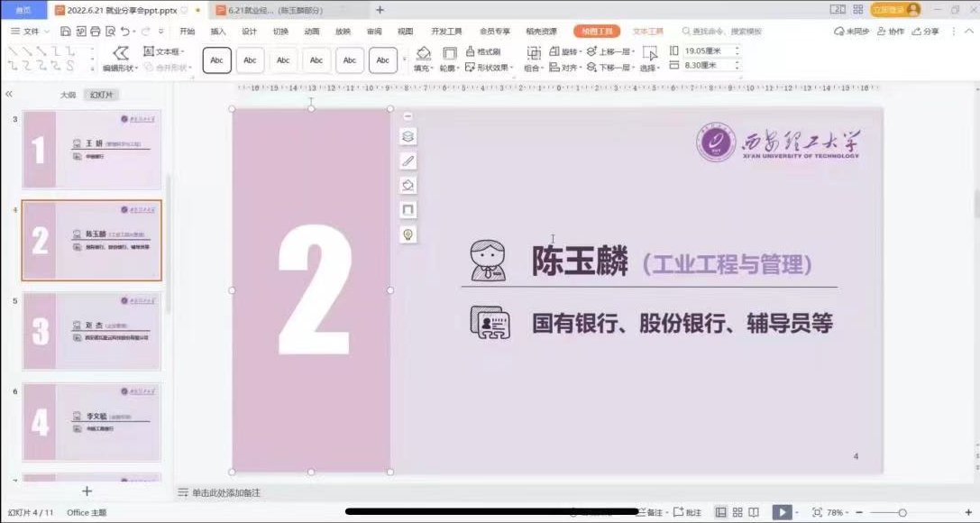Open the floating layers icon beside the shape
The height and width of the screenshot is (523, 980).
click(408, 136)
